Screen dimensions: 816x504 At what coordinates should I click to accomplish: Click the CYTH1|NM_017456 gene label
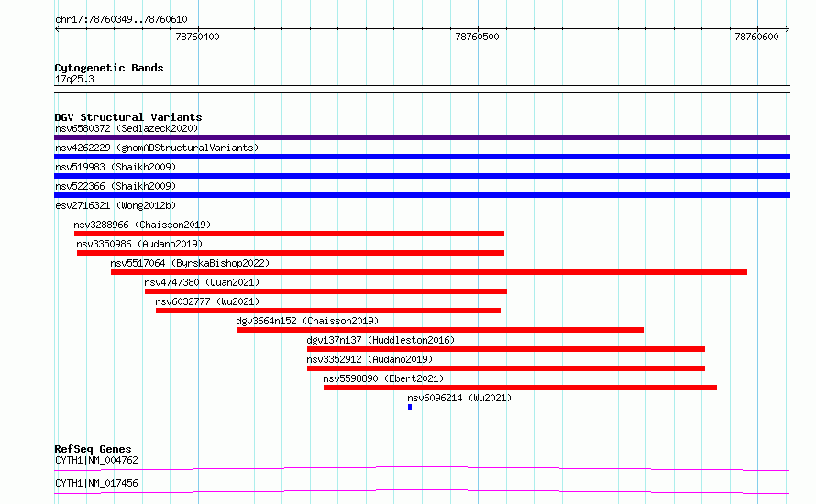97,483
